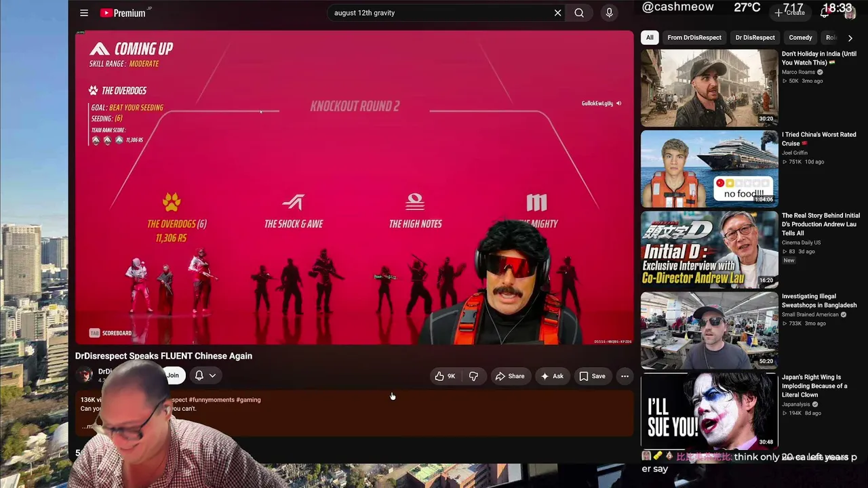Open the notifications bell in the header
Screen dimensions: 868x488
tap(825, 13)
